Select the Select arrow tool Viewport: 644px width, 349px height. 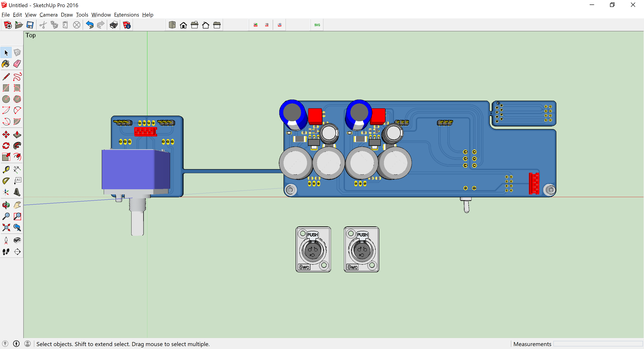(6, 53)
